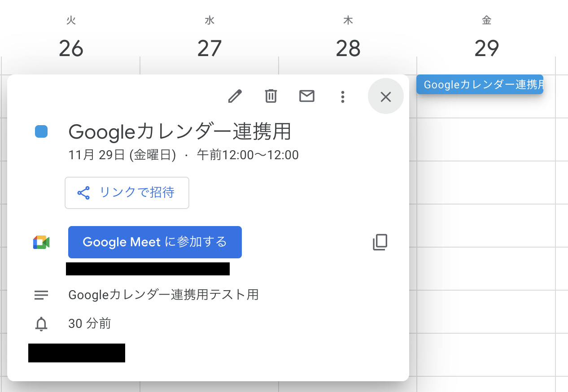This screenshot has width=568, height=392.
Task: Select day 28 Thursday header
Action: pos(348,48)
